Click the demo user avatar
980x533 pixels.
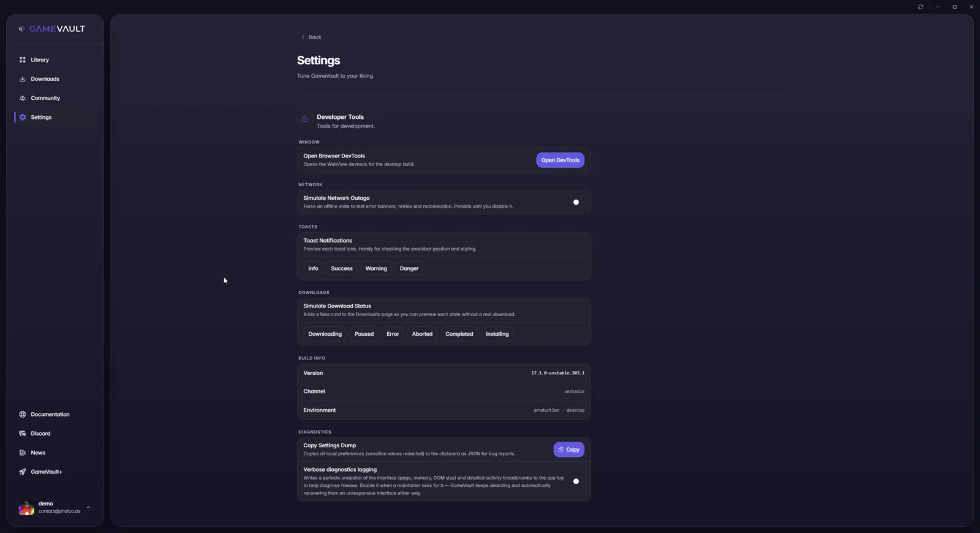click(26, 507)
